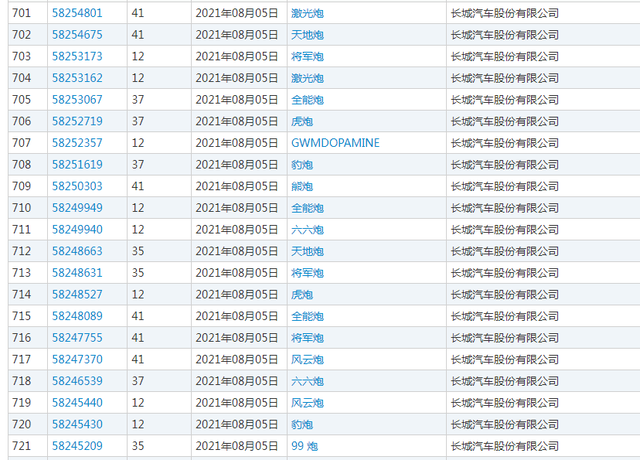Select applicant 长城汽车股份有限公司 in row 702
The image size is (640, 460).
(504, 35)
